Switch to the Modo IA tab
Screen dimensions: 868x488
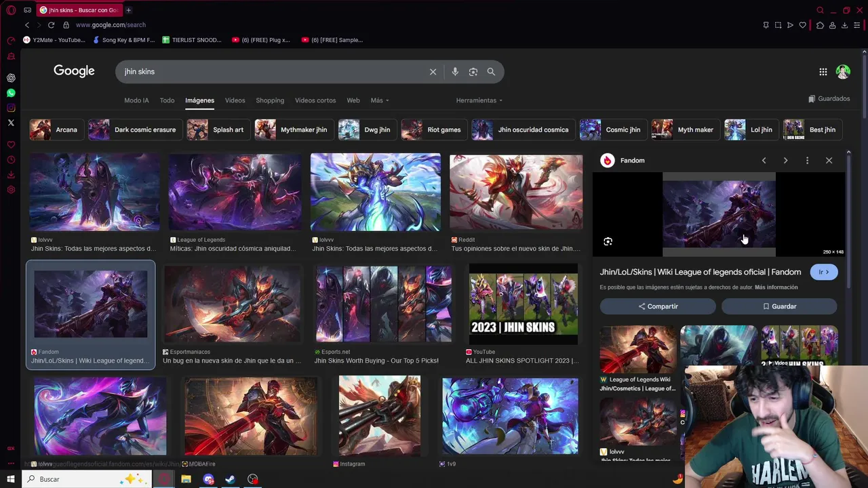pyautogui.click(x=136, y=100)
